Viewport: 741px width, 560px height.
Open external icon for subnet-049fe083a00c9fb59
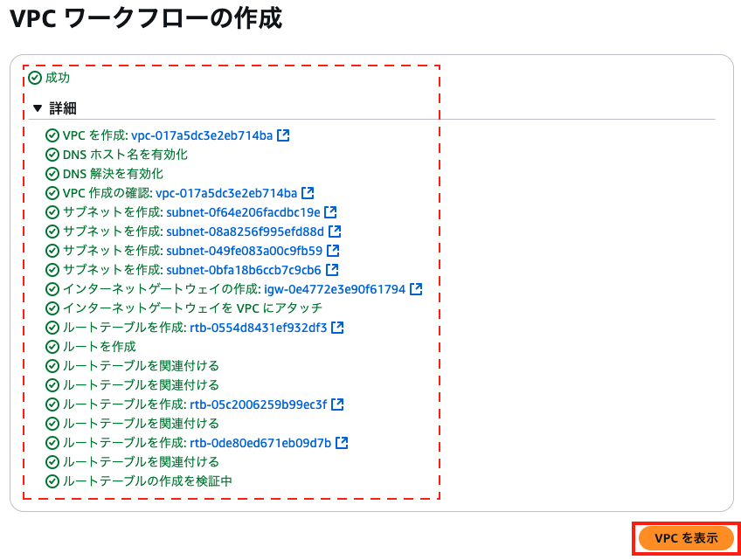pyautogui.click(x=333, y=251)
